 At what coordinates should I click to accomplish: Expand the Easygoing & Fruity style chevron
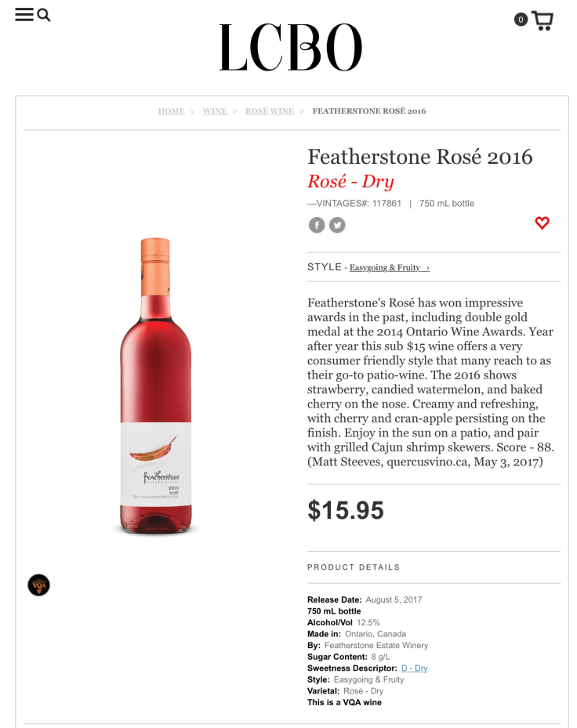427,268
